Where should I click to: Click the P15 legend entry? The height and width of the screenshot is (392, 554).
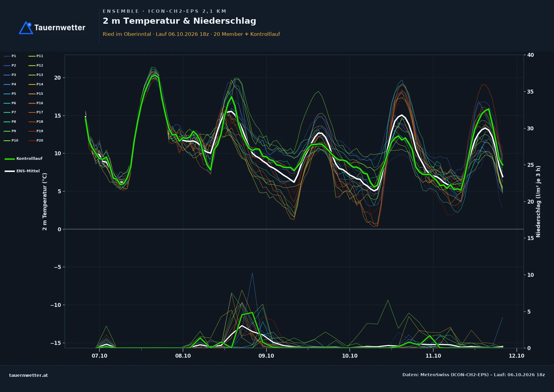pos(36,94)
